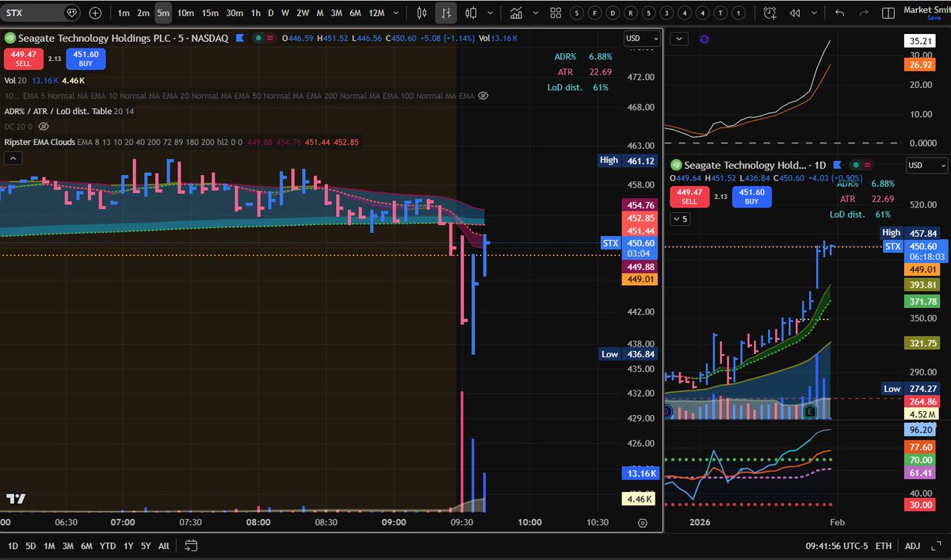
Task: Click the blue flag on the 5-minute chart
Action: click(x=241, y=38)
